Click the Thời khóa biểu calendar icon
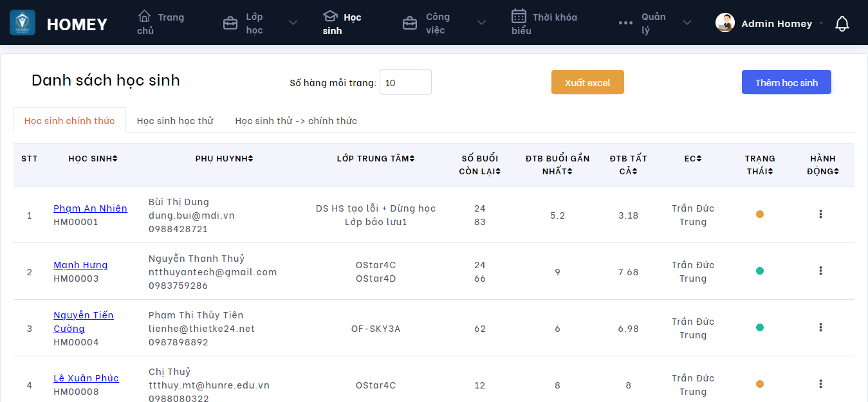The image size is (868, 402). (x=519, y=16)
